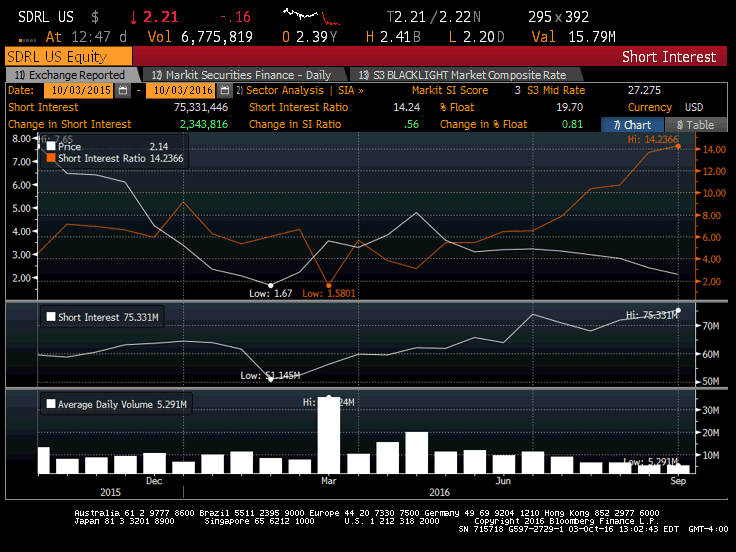This screenshot has height=552, width=736.
Task: Click the 2015 year label on axis
Action: 110,492
